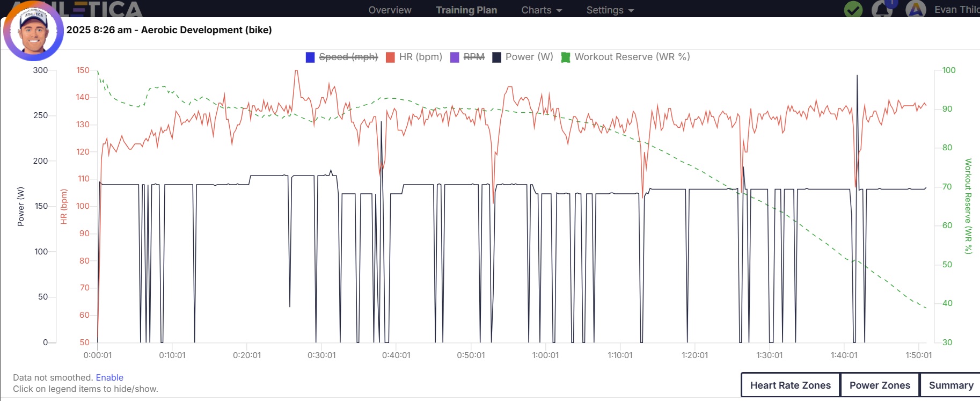Click the Athletica 'A' logo avatar

[x=916, y=10]
